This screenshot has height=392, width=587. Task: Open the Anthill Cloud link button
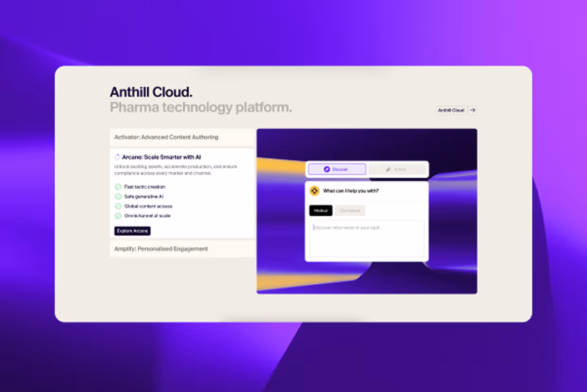(x=451, y=110)
